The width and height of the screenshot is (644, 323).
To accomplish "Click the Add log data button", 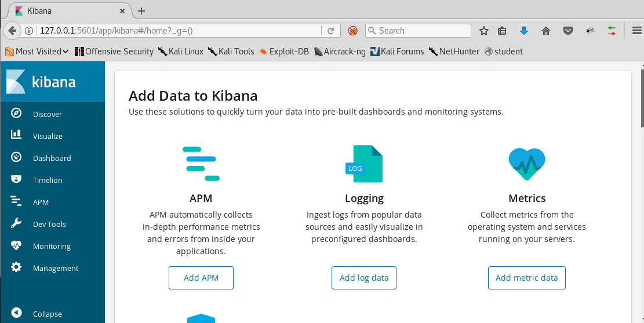I will [x=364, y=278].
